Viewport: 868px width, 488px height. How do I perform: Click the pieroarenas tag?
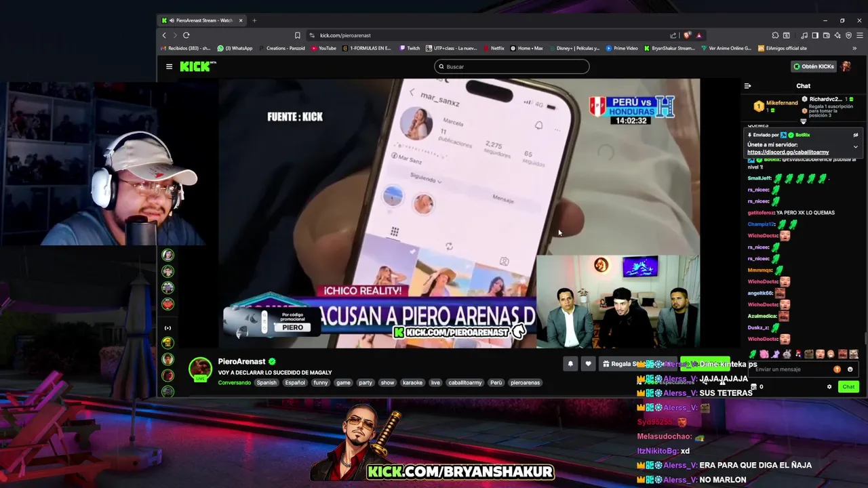click(526, 382)
